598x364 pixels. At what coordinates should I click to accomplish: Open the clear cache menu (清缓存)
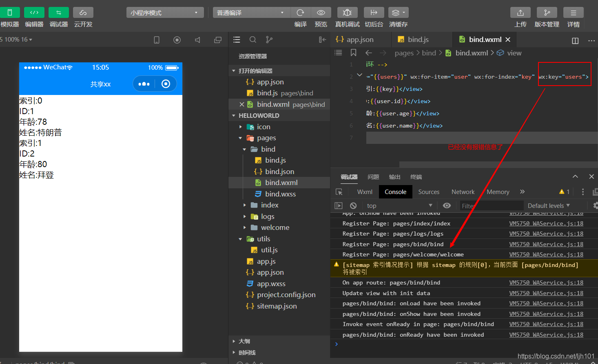[398, 13]
